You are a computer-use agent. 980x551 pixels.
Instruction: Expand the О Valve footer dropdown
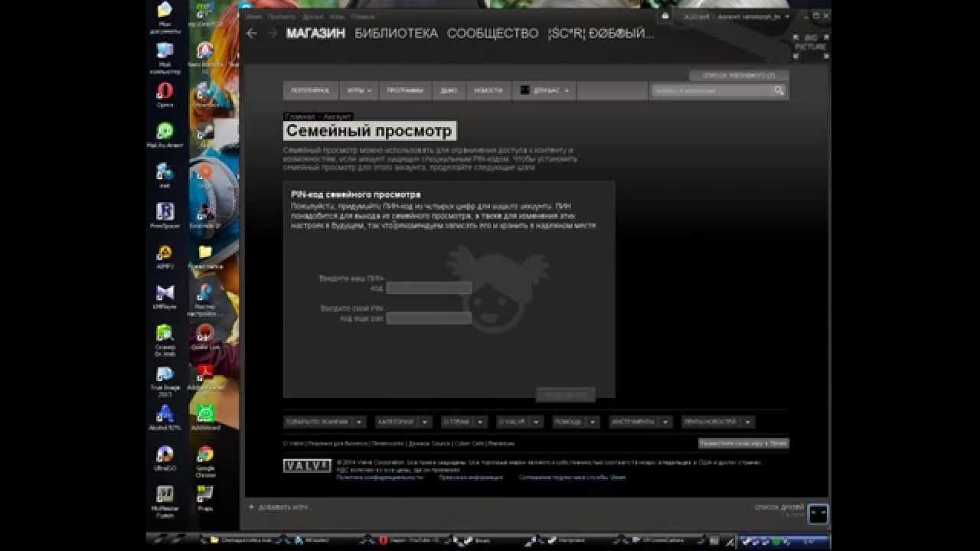(x=520, y=422)
